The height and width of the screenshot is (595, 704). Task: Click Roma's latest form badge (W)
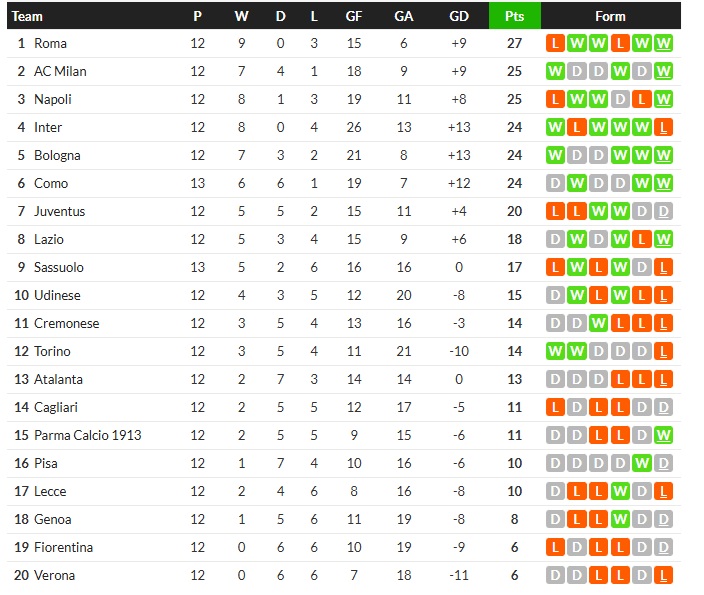(664, 43)
